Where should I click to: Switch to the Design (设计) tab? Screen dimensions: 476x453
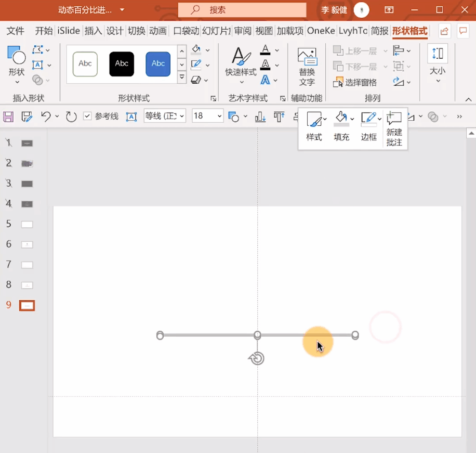click(114, 31)
